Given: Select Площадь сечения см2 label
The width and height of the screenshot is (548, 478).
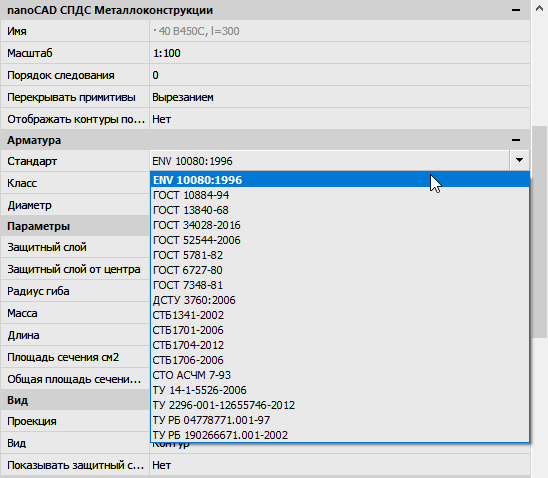Looking at the screenshot, I should point(63,357).
